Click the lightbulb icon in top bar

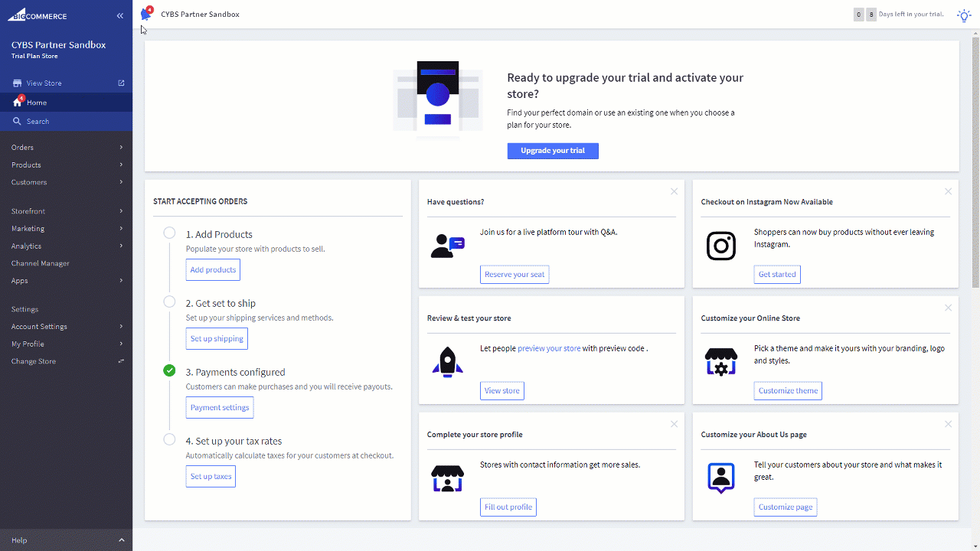[964, 15]
